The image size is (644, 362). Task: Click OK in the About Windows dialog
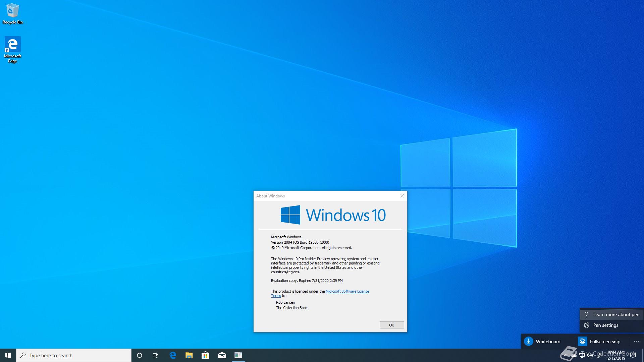[391, 325]
